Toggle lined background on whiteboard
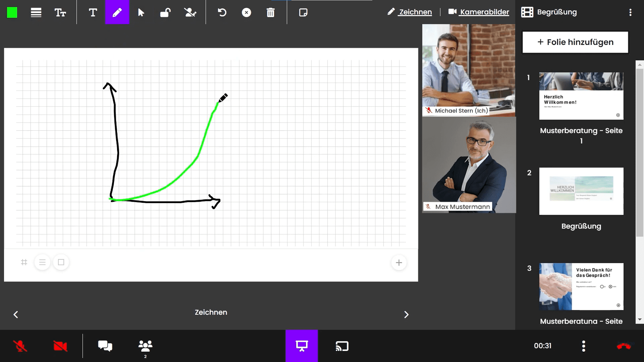This screenshot has height=362, width=644. tap(42, 262)
